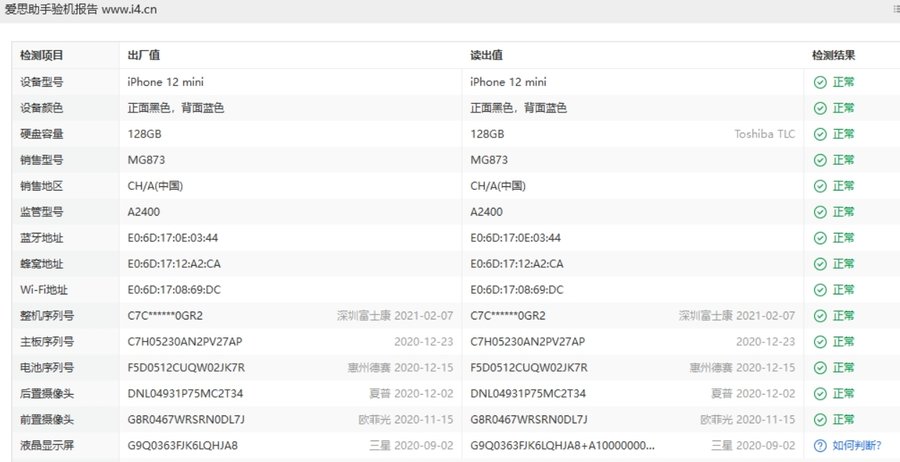Select the 设备型号 row label

pos(41,82)
